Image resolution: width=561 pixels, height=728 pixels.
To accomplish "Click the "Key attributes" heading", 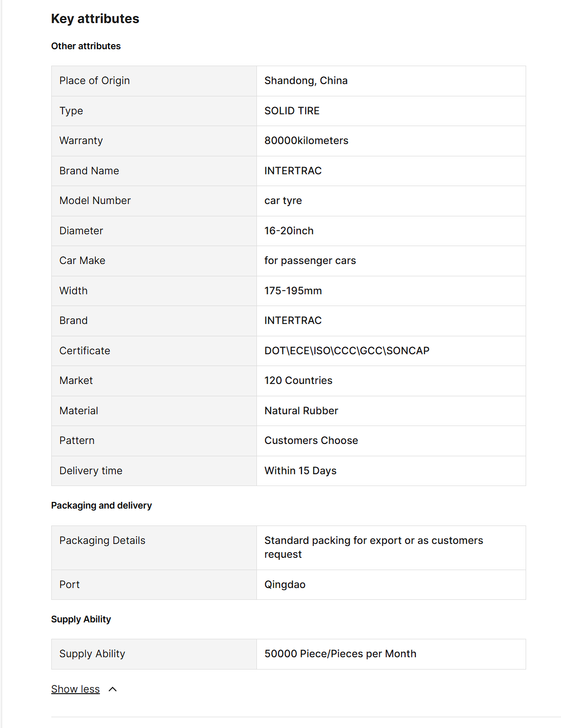I will [x=95, y=19].
